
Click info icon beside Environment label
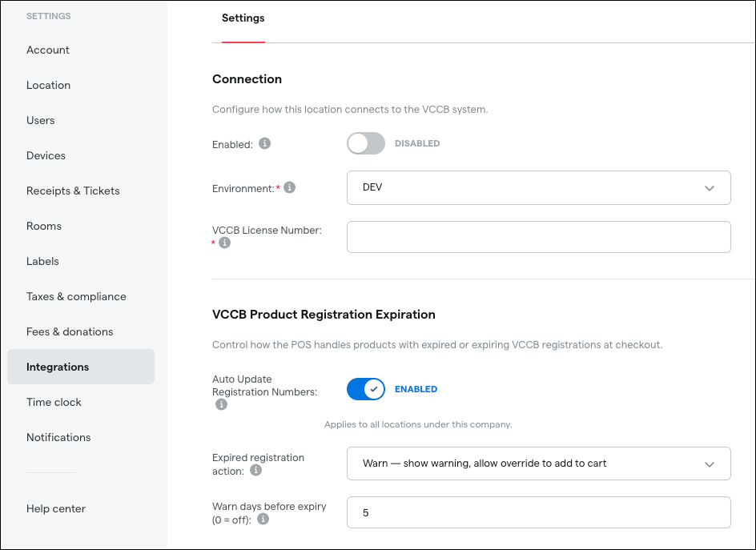click(x=289, y=187)
